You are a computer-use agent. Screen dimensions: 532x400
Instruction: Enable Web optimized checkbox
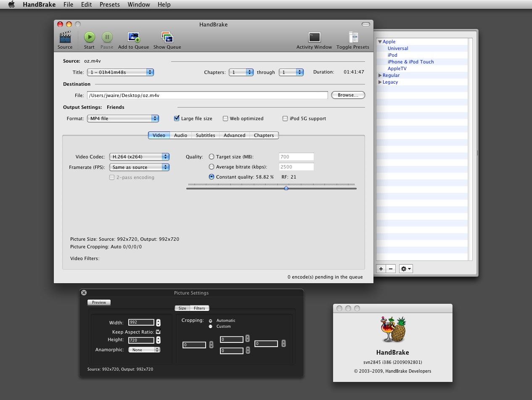tap(225, 118)
